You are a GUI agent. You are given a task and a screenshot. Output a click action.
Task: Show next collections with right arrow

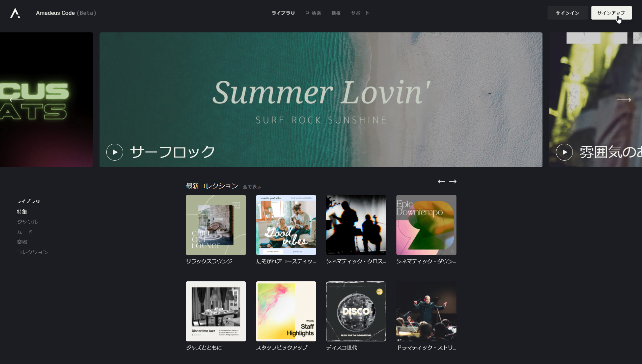[x=453, y=181]
